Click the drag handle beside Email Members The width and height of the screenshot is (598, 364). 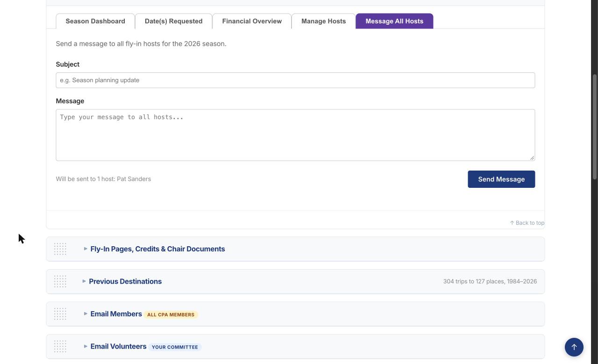pyautogui.click(x=60, y=314)
